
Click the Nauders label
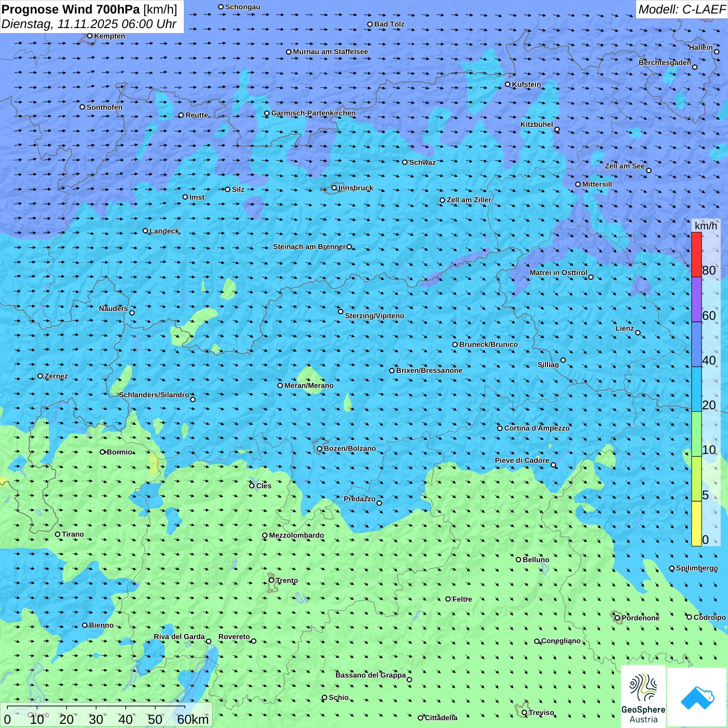[x=113, y=308]
